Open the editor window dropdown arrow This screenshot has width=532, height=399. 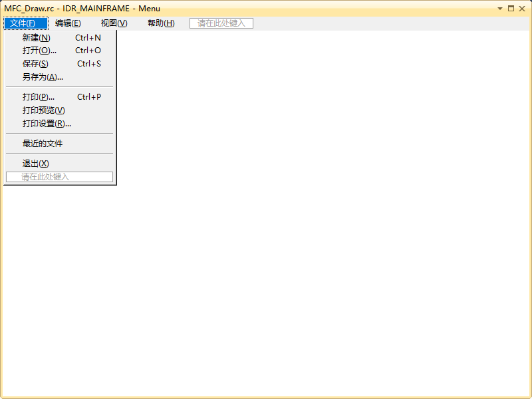tap(499, 8)
